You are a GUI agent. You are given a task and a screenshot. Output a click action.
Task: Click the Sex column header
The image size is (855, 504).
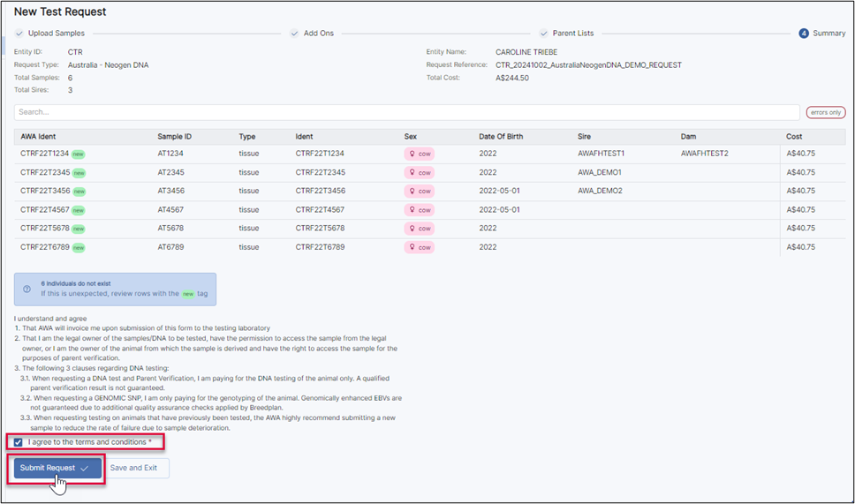point(410,137)
